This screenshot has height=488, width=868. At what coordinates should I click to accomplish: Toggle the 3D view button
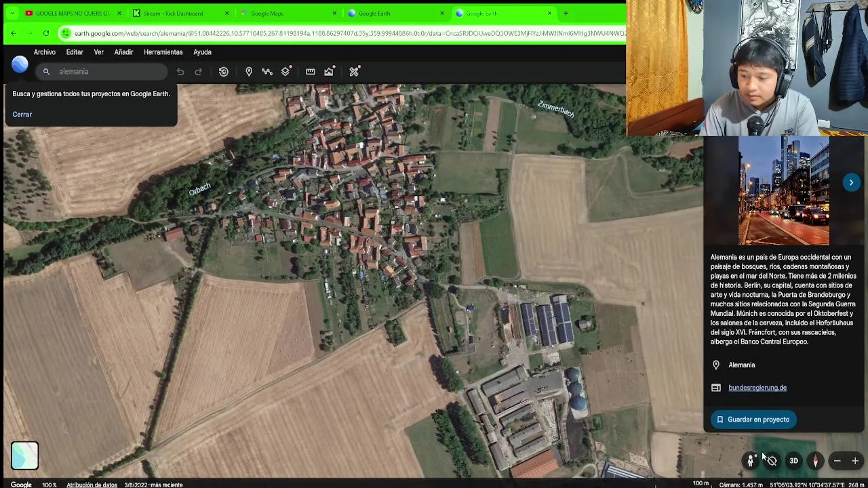click(793, 461)
